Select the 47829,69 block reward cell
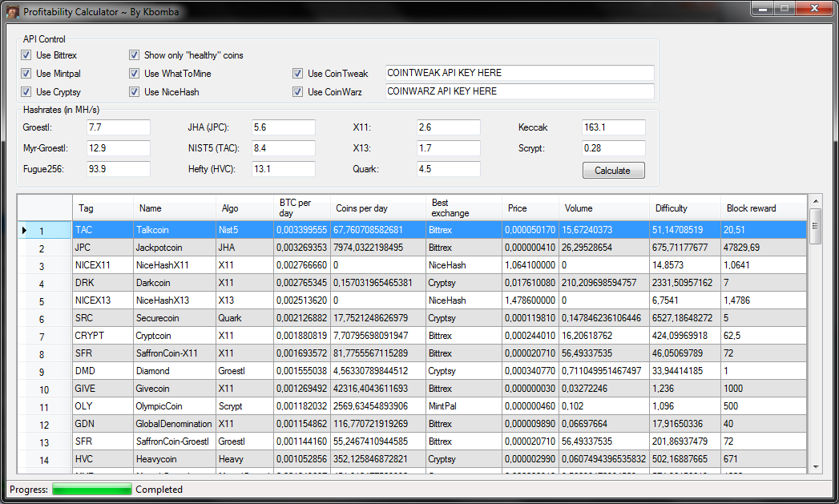Viewport: 839px width, 504px height. pyautogui.click(x=763, y=248)
